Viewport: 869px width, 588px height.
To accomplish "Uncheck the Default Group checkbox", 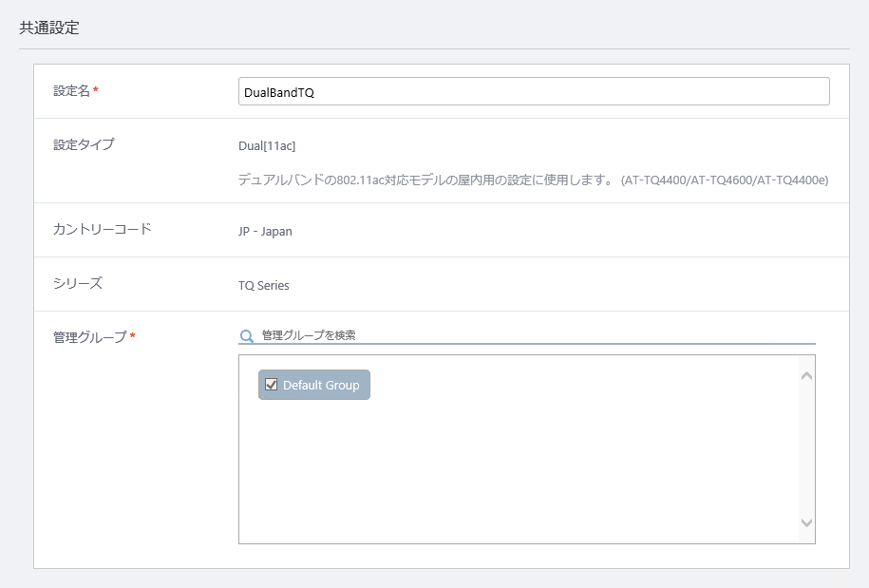I will [271, 385].
